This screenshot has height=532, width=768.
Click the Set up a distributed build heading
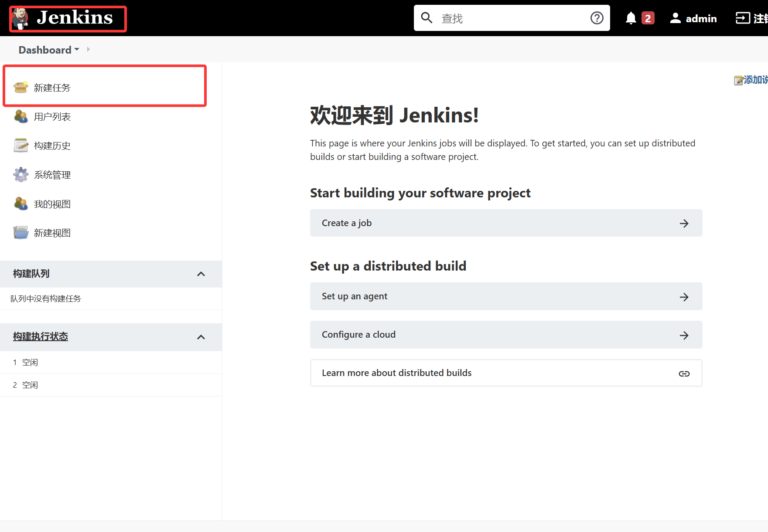click(x=388, y=266)
